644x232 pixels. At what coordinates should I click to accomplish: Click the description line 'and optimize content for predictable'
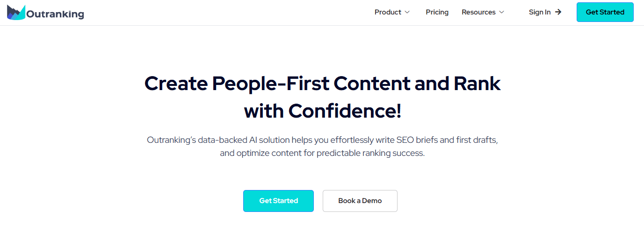(322, 153)
